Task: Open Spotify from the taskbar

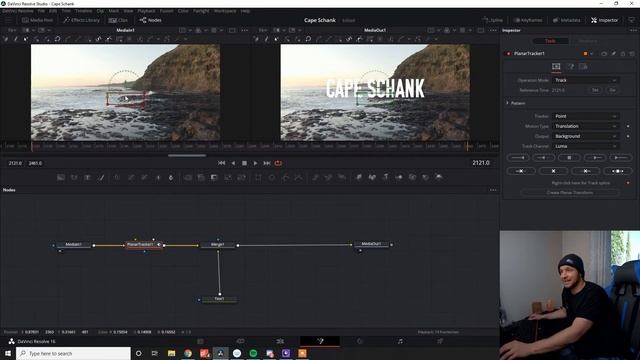Action: 253,353
